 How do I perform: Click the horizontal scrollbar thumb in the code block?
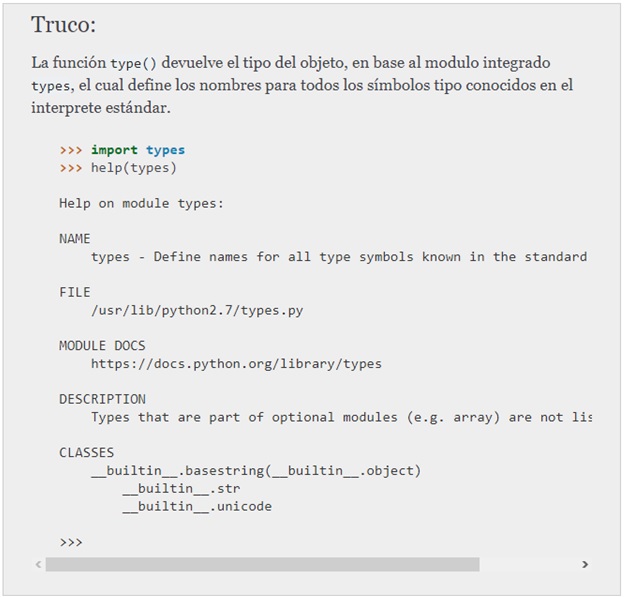click(262, 565)
